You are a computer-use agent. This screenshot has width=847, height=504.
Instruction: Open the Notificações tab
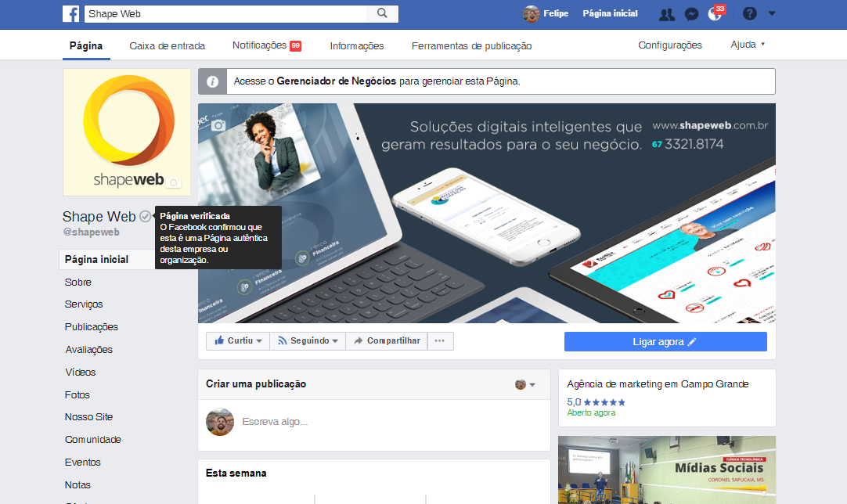266,45
